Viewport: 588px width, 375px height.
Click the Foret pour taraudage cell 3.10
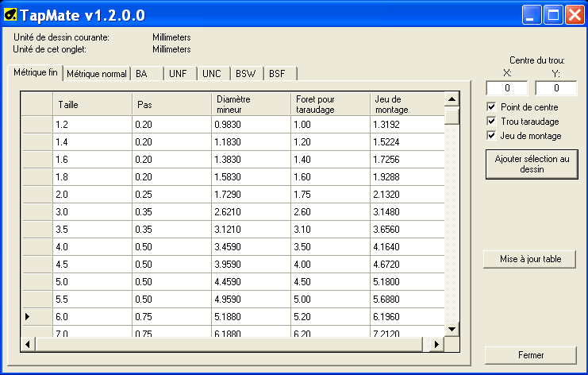[x=330, y=230]
